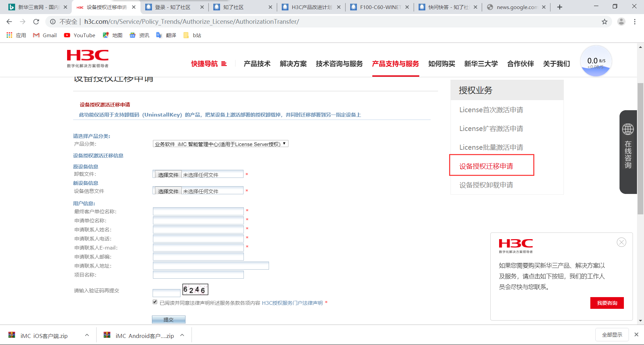Open the 地图 maps bookmark
This screenshot has height=345, width=644.
pyautogui.click(x=113, y=35)
